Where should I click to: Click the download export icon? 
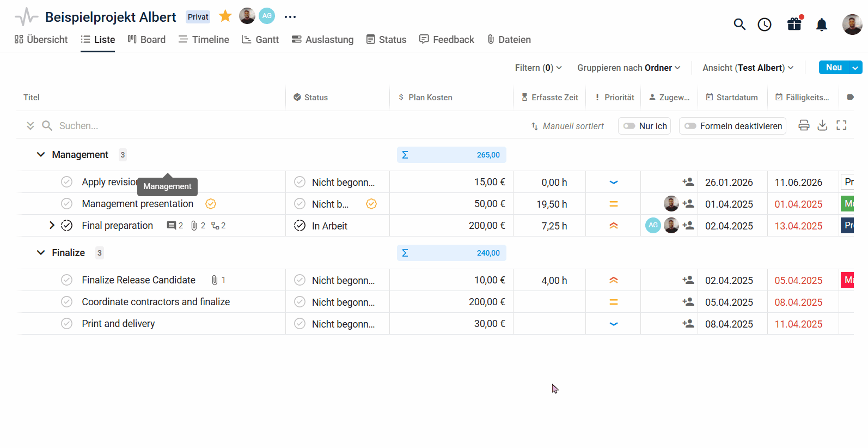(x=822, y=125)
